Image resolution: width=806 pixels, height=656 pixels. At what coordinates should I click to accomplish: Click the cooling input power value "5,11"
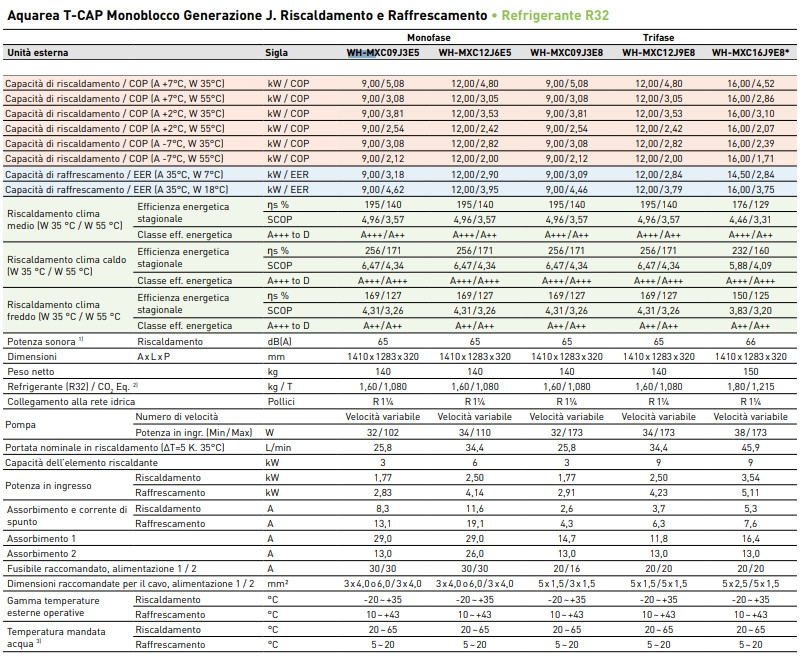click(750, 493)
